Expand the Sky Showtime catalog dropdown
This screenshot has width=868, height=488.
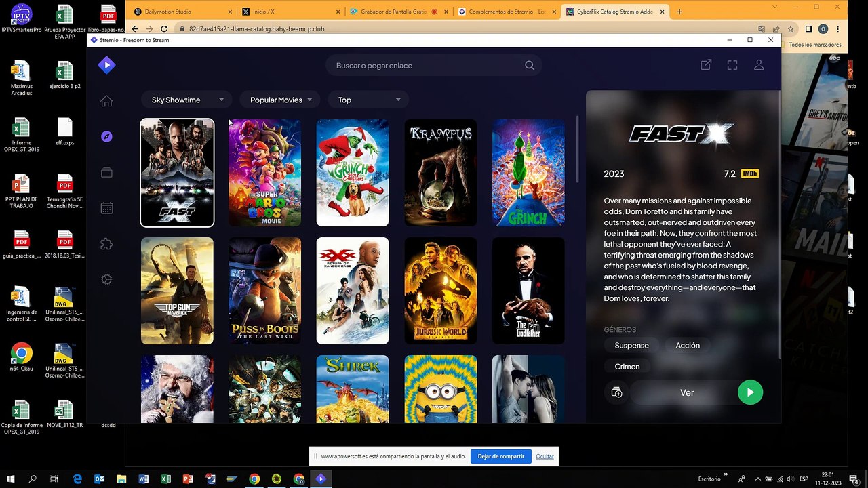click(186, 100)
